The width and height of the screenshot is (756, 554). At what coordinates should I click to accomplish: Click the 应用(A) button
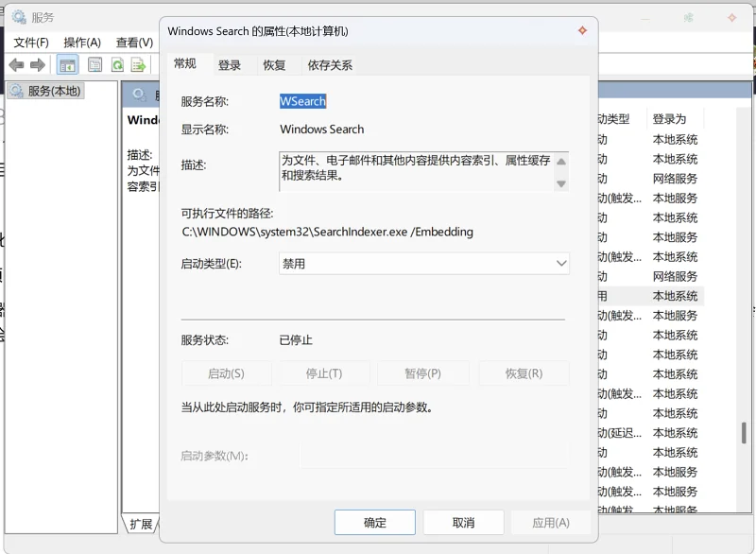coord(551,523)
